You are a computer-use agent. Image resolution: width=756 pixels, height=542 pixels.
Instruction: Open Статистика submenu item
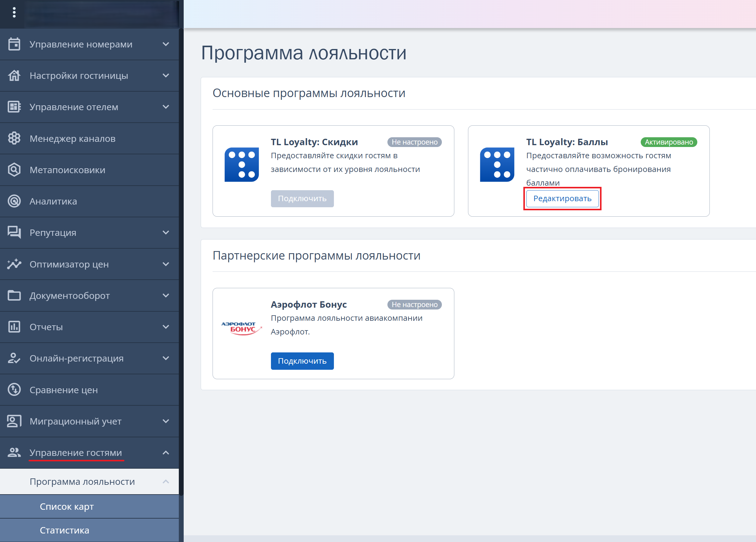tap(64, 530)
